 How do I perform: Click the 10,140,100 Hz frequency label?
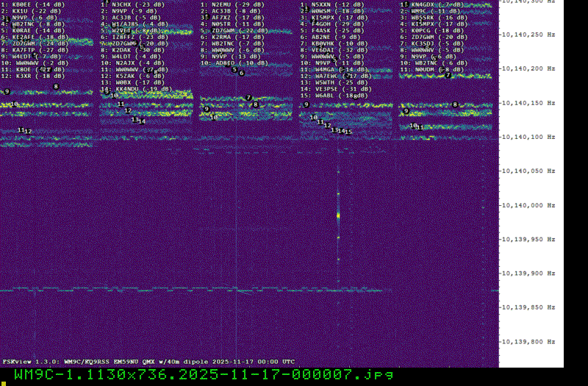coord(527,137)
